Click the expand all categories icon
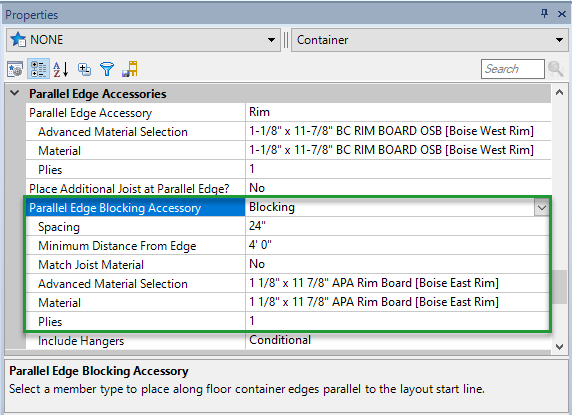572x415 pixels. click(x=84, y=69)
